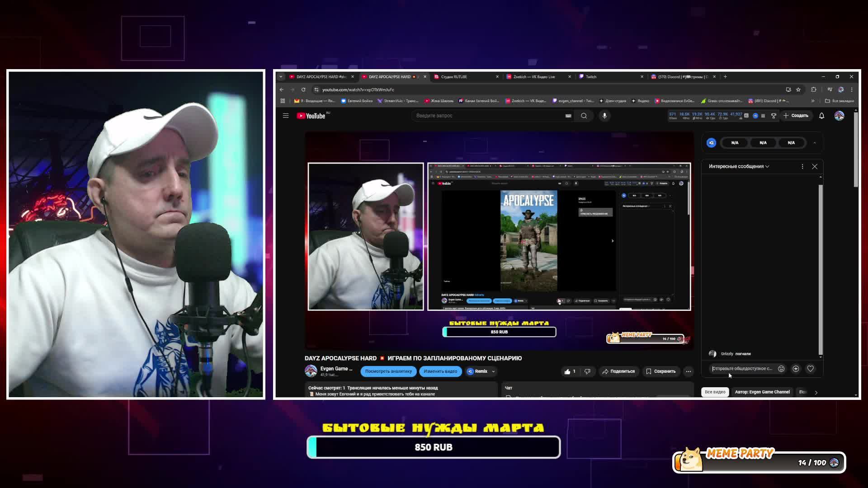Click the on-screen keyboard icon in search

[568, 116]
